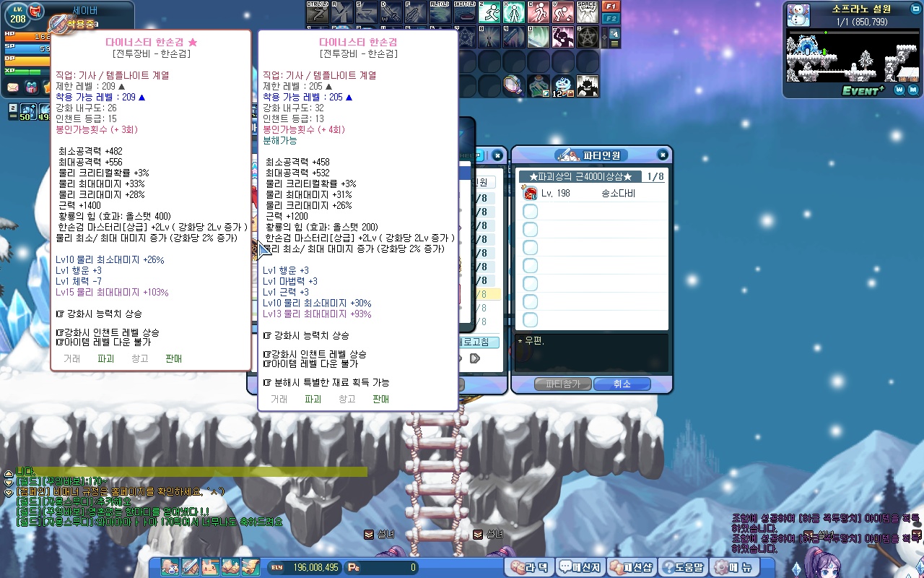This screenshot has width=924, height=578.
Task: Open the 메뉴 (Menu) button
Action: tap(735, 567)
